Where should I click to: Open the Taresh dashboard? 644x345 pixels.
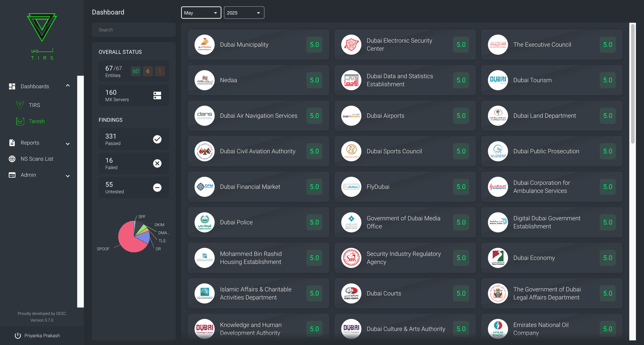[x=37, y=121]
